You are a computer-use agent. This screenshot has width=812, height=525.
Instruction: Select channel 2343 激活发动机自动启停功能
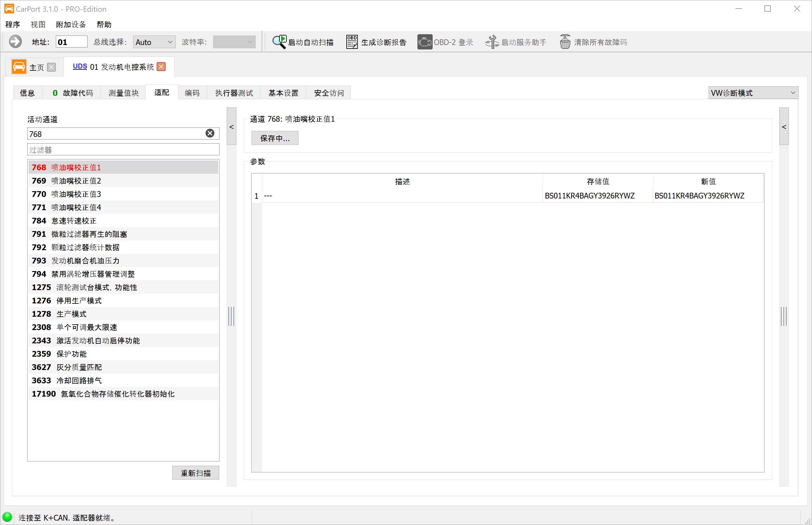[x=123, y=340]
